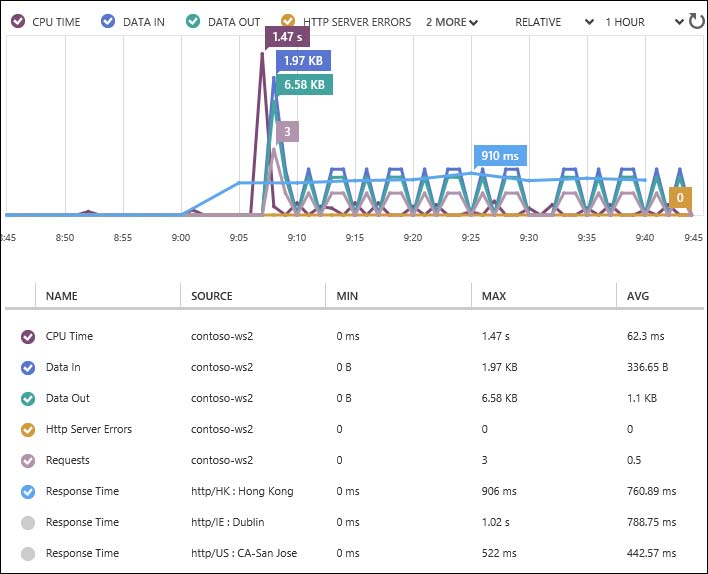708x574 pixels.
Task: Click the mauve check icon beside Requests row
Action: click(27, 461)
